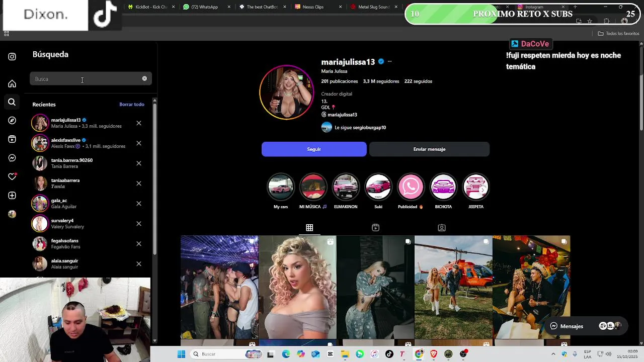The height and width of the screenshot is (362, 644).
Task: Open the browser apps grid icon
Action: (x=7, y=34)
